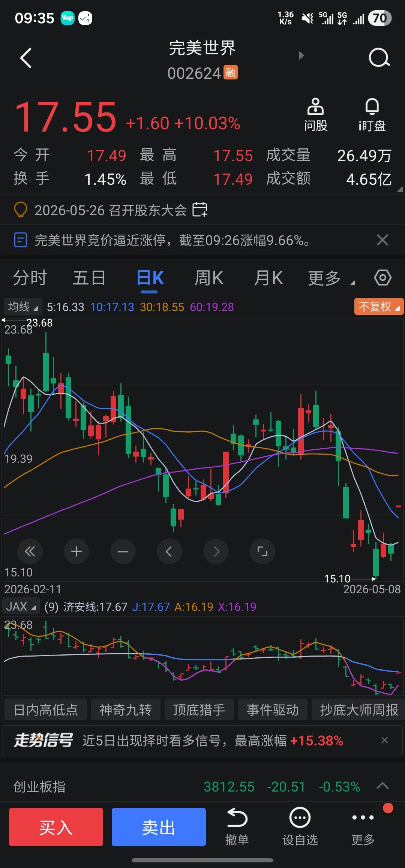Read 完美世界竞价逼近涨停 news item
This screenshot has width=405, height=868.
pos(172,240)
